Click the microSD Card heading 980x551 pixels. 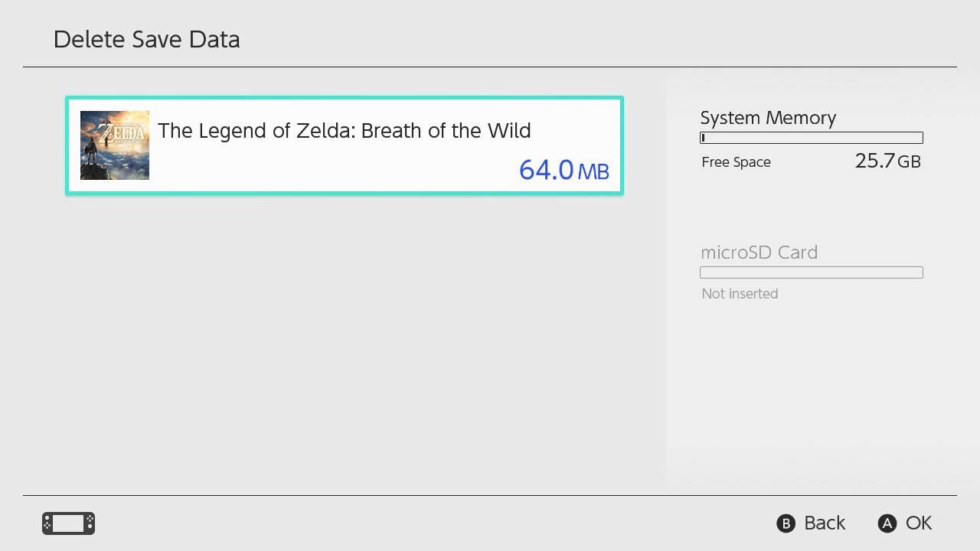(759, 253)
